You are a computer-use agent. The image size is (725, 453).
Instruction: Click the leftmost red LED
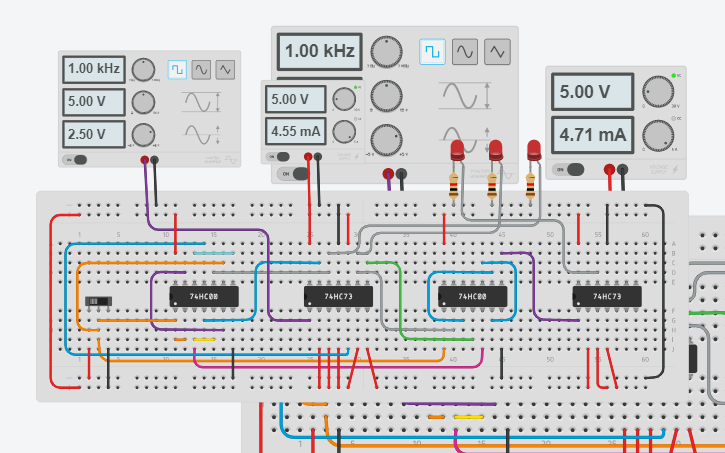point(458,150)
